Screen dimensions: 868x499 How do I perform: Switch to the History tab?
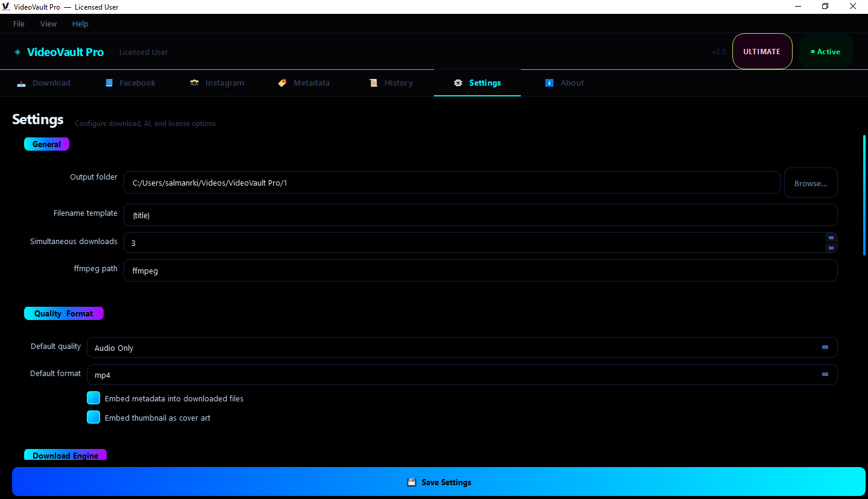click(391, 83)
